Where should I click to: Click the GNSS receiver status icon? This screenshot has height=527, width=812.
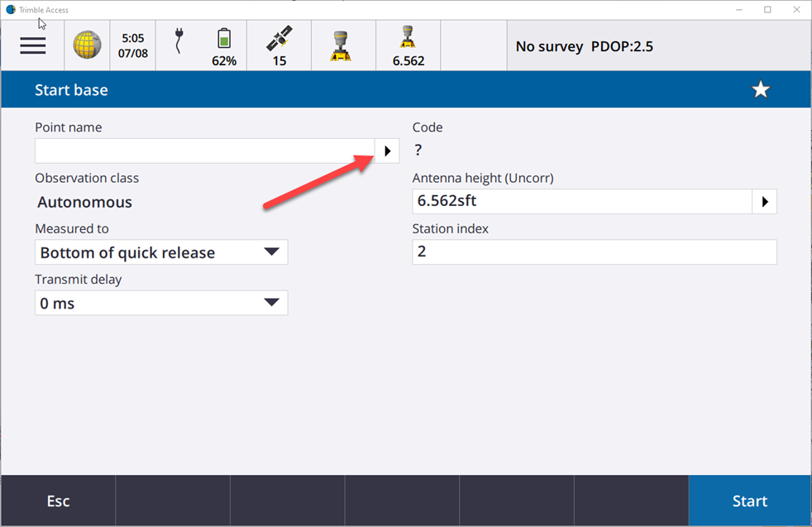[x=343, y=46]
